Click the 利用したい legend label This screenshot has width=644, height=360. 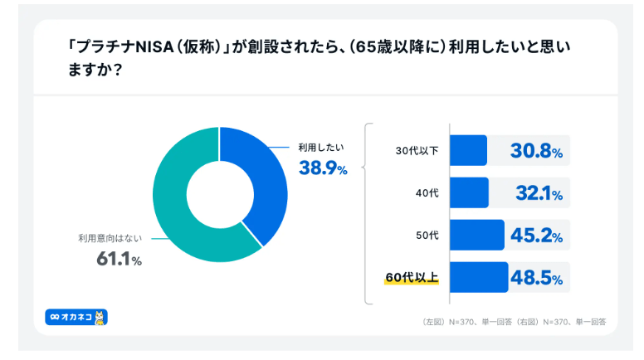pos(321,147)
